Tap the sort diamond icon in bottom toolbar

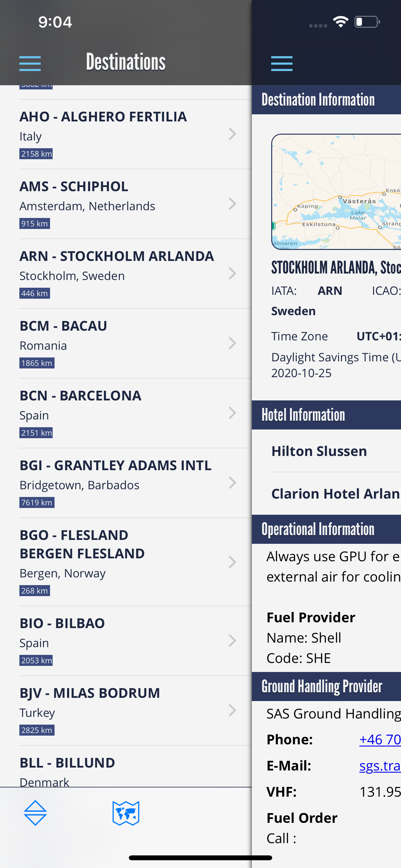tap(36, 813)
